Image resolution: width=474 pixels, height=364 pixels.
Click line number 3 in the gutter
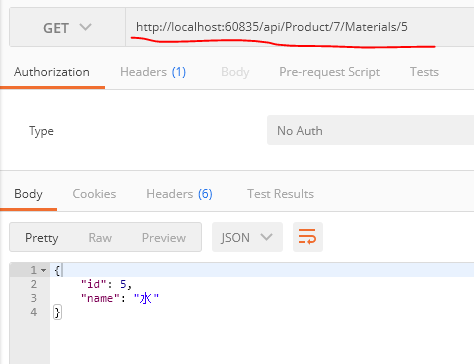tap(34, 298)
